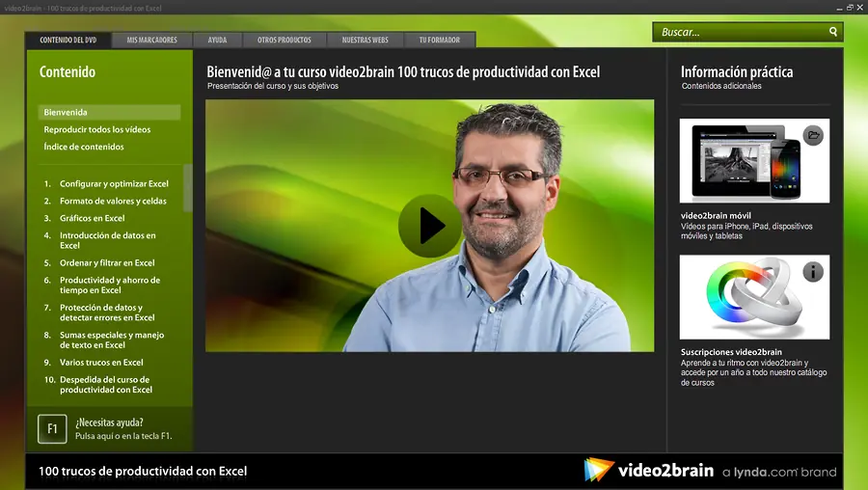
Task: Click the video2brain logo in footer
Action: (649, 470)
